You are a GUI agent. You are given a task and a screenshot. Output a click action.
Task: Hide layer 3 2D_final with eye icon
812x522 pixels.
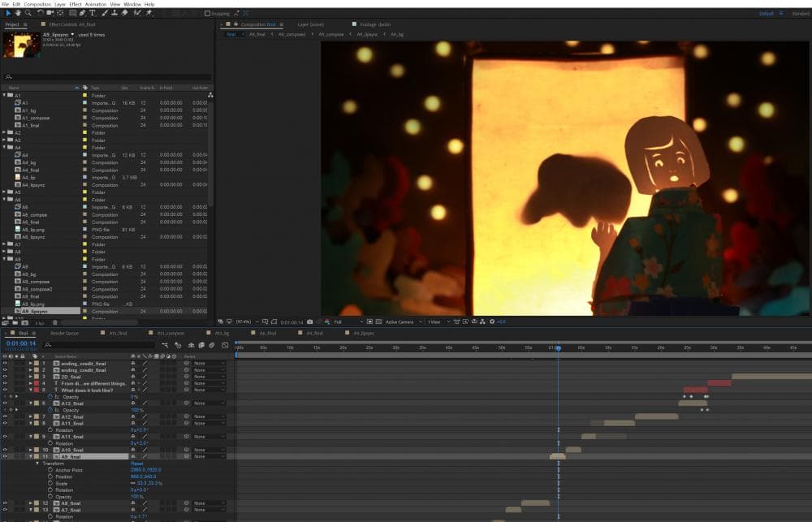[x=5, y=377]
